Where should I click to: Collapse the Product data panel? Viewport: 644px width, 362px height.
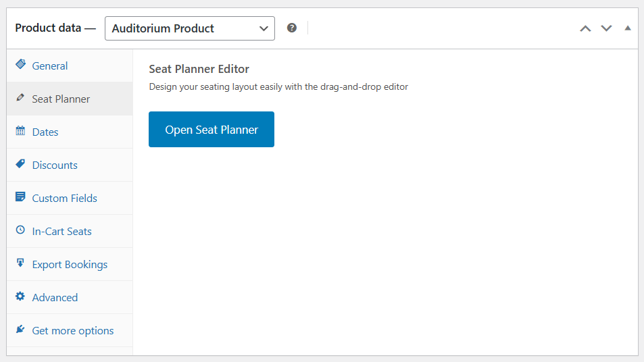[x=628, y=28]
